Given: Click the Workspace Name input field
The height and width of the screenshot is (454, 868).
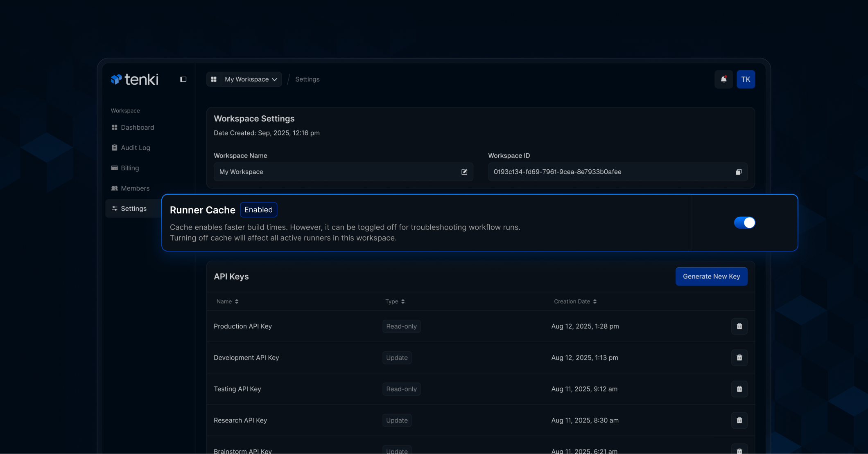Looking at the screenshot, I should point(328,172).
